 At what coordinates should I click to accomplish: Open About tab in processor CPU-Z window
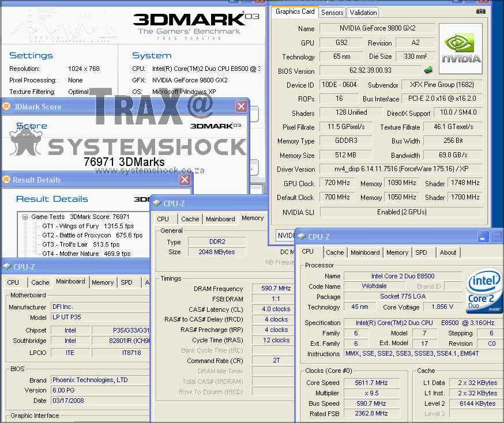pyautogui.click(x=447, y=252)
